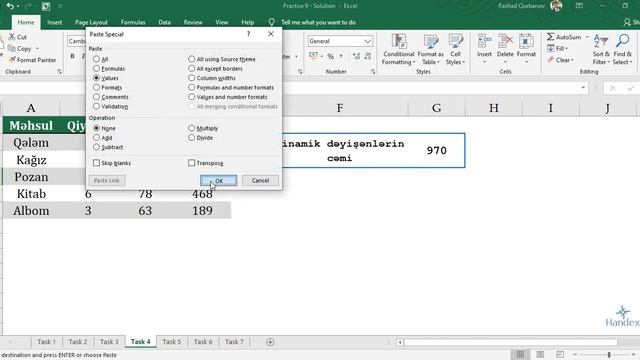
Task: Switch to Task 1 sheet tab
Action: (x=47, y=342)
